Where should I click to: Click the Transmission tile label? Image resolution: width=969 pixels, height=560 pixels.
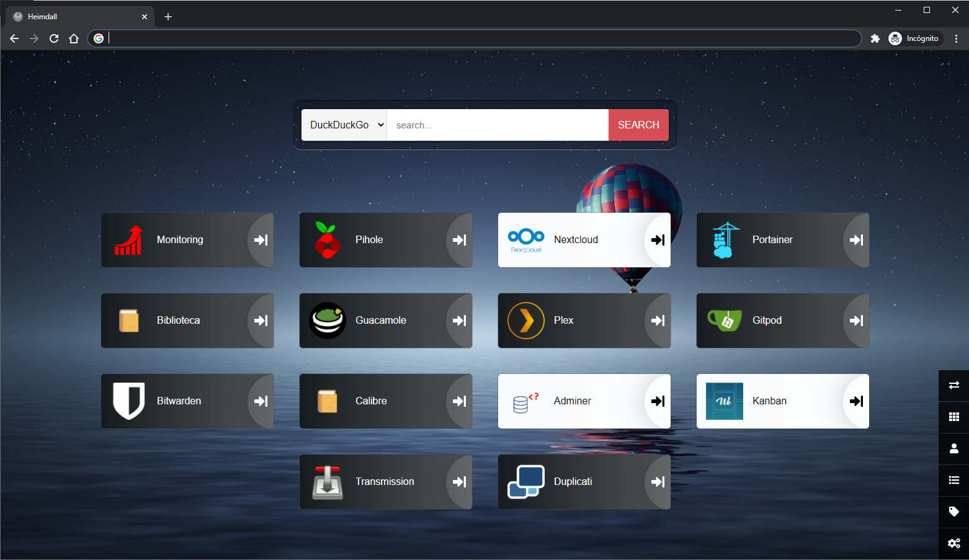[x=385, y=482]
